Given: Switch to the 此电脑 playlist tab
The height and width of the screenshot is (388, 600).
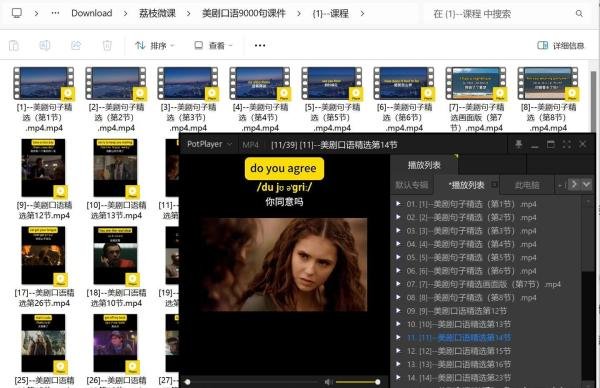Looking at the screenshot, I should [527, 185].
